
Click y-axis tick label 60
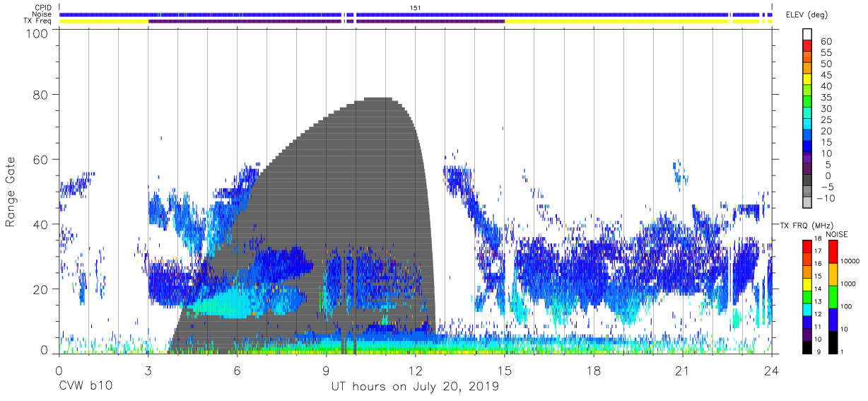(40, 159)
